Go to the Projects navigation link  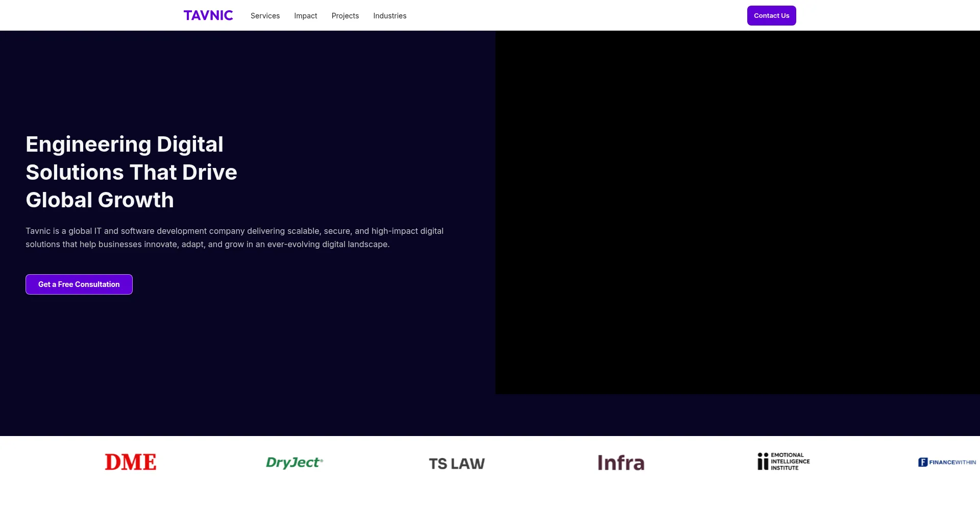345,16
